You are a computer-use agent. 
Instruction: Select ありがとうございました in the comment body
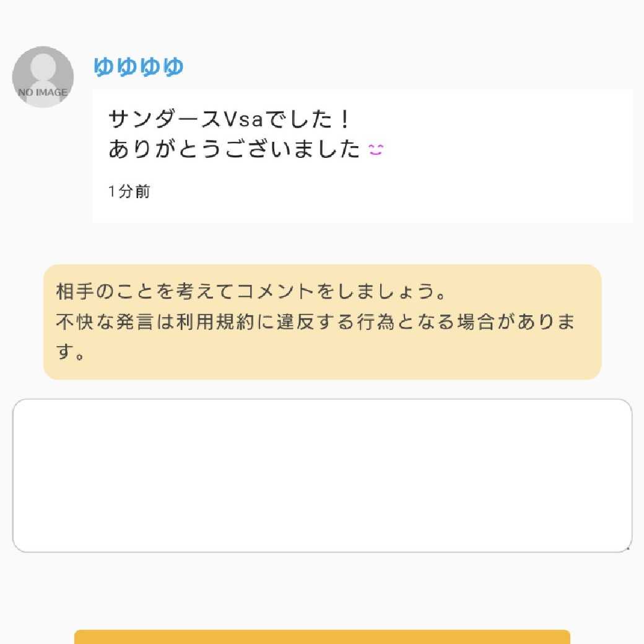coord(232,149)
